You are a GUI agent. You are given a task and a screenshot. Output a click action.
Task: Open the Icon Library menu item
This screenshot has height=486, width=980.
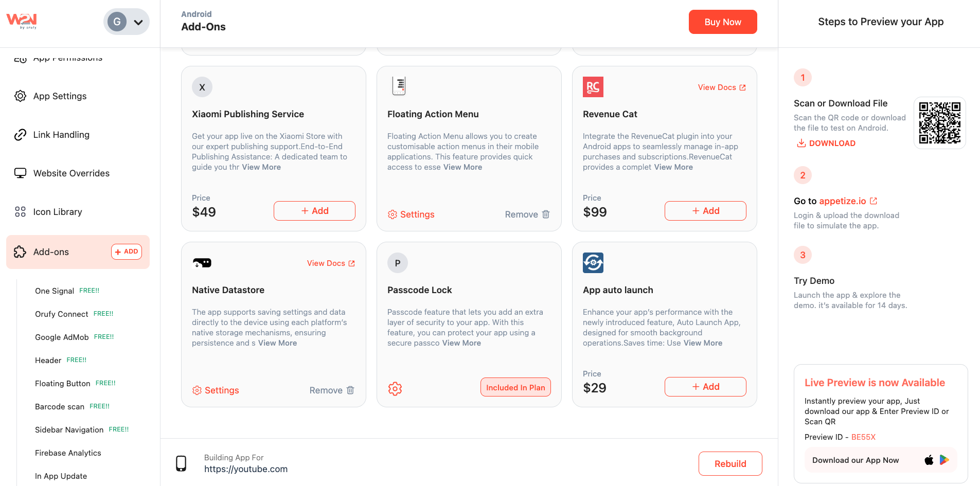pyautogui.click(x=58, y=212)
